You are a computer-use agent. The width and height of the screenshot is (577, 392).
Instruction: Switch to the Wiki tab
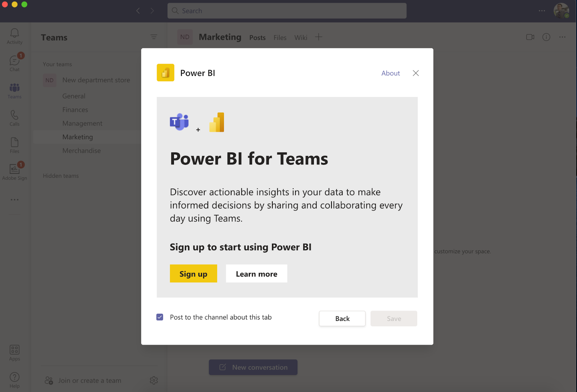(301, 38)
